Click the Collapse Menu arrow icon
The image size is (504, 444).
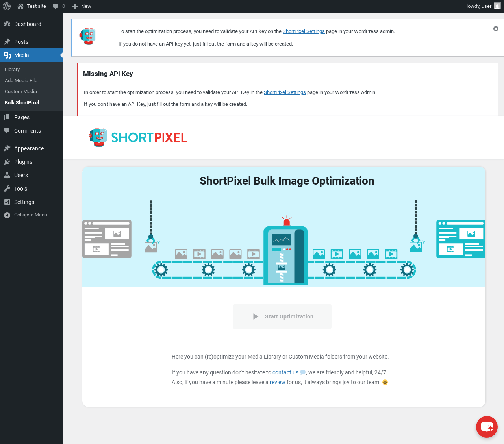tap(7, 215)
